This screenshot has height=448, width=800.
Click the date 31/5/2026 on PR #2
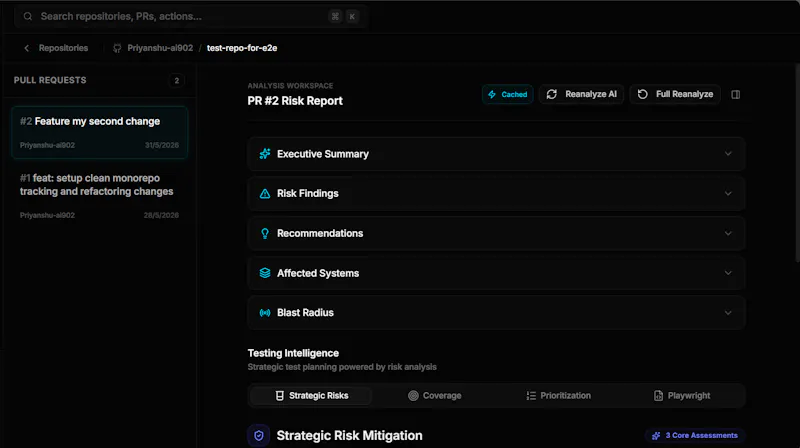point(162,145)
